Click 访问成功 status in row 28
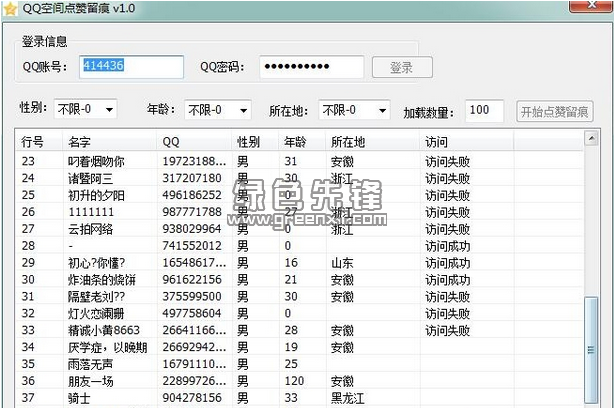The image size is (614, 408). 448,246
